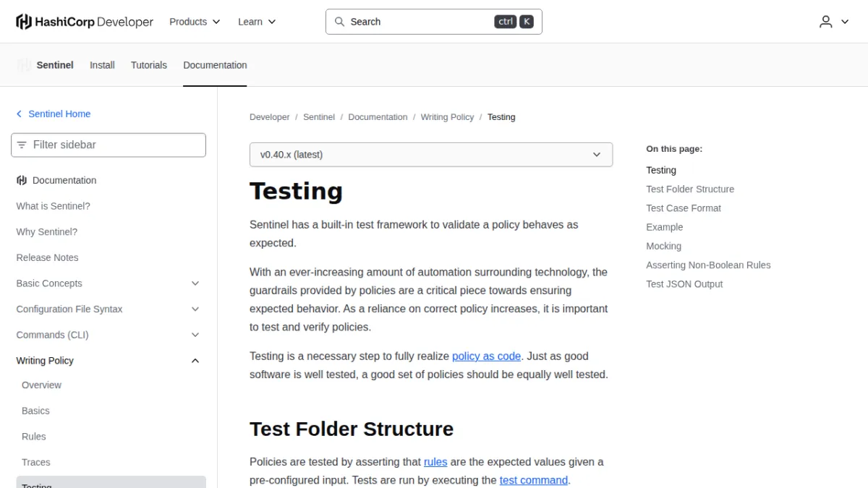Jump to Test Folder Structure section

690,189
